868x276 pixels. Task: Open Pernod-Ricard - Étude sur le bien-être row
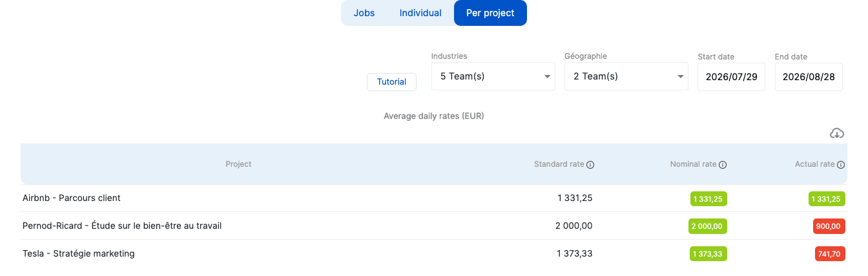point(434,226)
